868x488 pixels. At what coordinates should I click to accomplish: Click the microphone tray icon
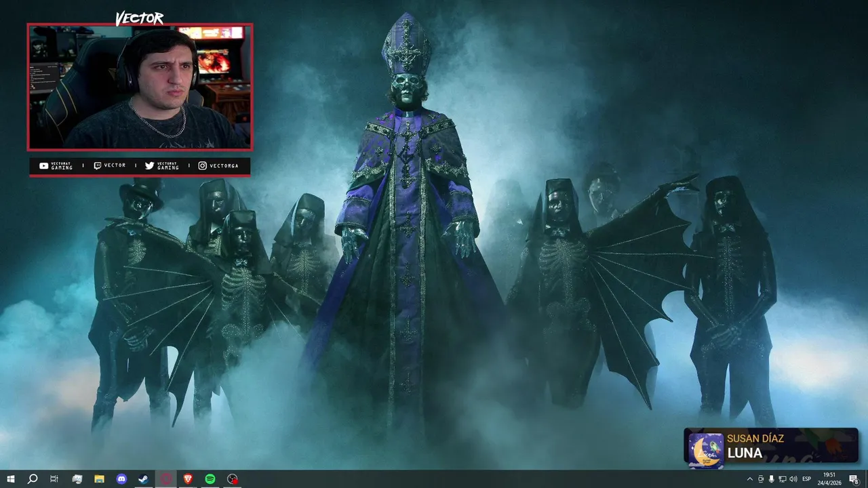(x=771, y=479)
